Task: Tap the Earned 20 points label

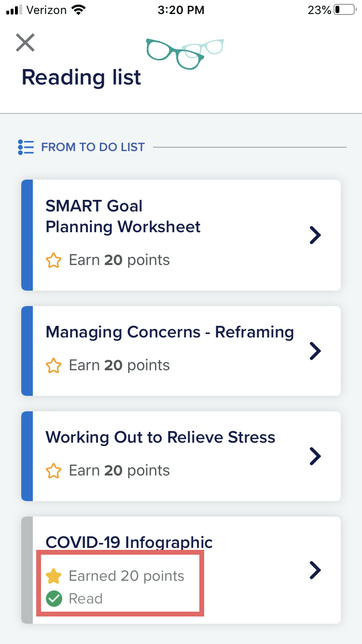Action: [126, 576]
